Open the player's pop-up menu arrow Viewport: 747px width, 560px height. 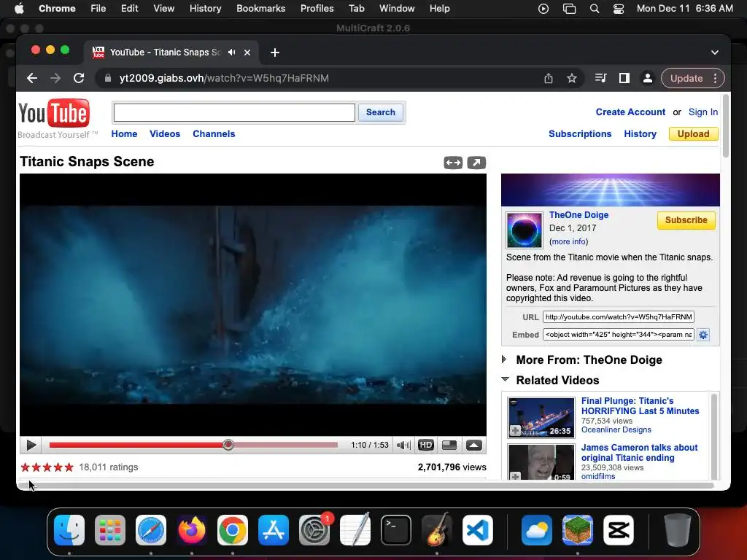tap(473, 446)
